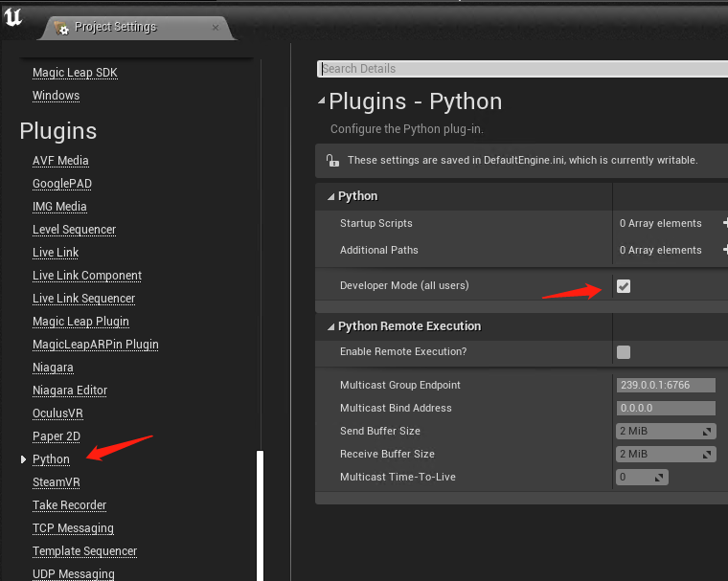Viewport: 728px width, 581px height.
Task: Select the Python plugin entry
Action: click(51, 459)
